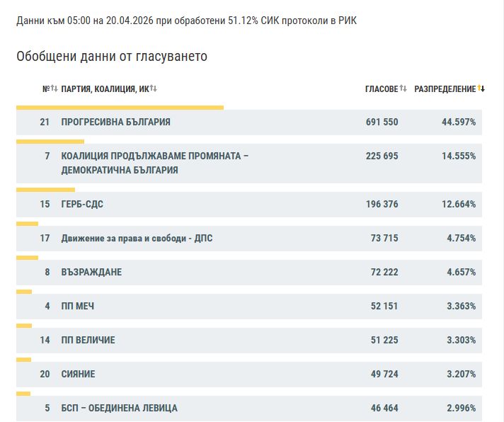Click the sort arrows next to ГЛАСОВЕ
Viewport: 504px width, 422px height.
pyautogui.click(x=403, y=89)
